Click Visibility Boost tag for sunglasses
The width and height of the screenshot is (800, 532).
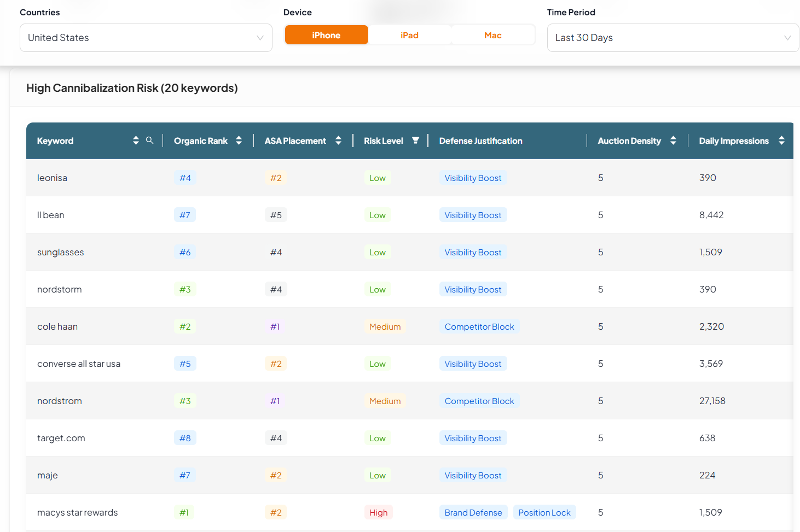473,252
